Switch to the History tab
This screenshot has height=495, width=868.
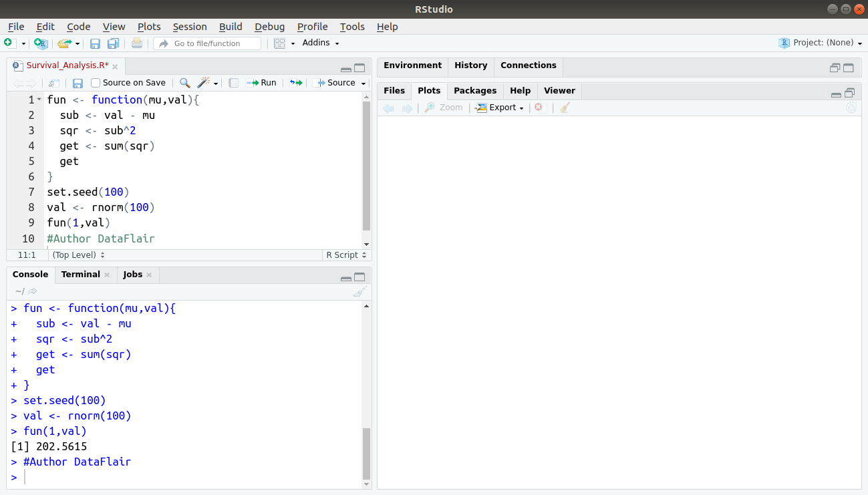click(x=470, y=65)
